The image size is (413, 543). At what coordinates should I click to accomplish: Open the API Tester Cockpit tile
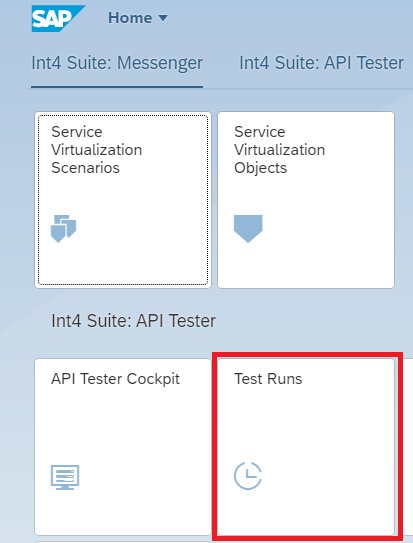[x=123, y=447]
